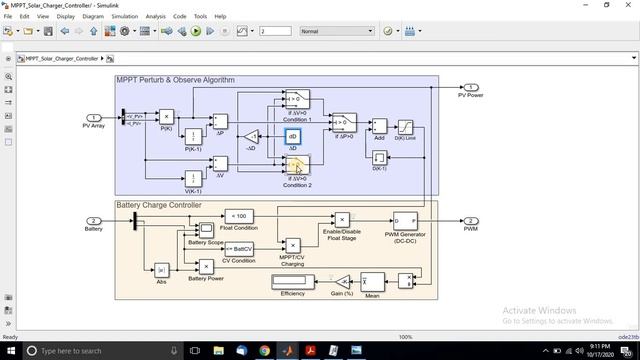The height and width of the screenshot is (360, 640).
Task: Go Back with the left arrow icon
Action: (x=64, y=31)
